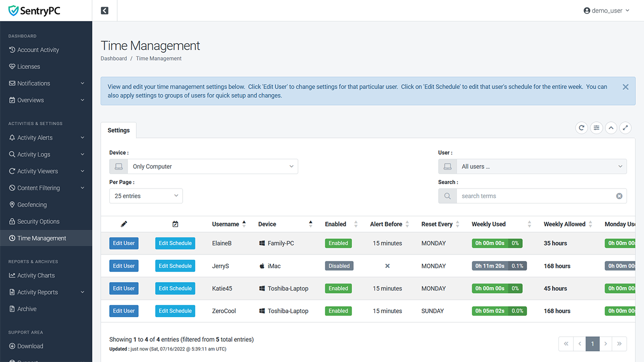Collapse the panel with the up chevron

tap(611, 128)
